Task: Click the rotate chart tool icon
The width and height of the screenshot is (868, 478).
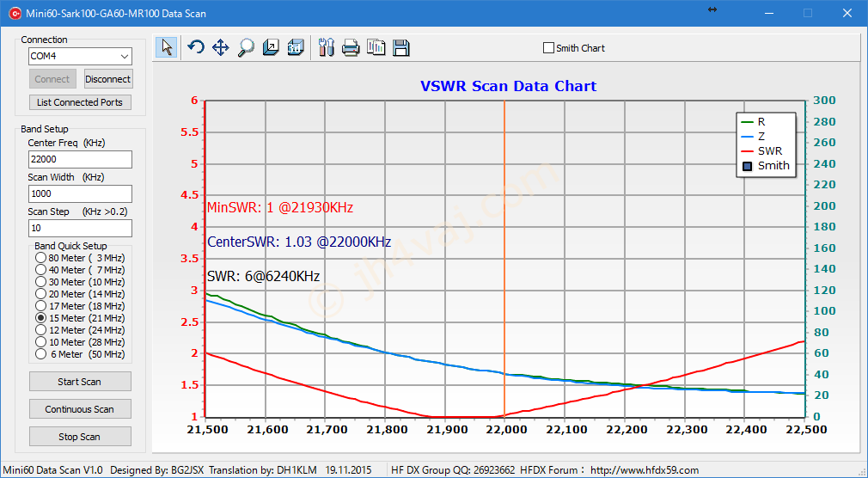Action: point(195,47)
